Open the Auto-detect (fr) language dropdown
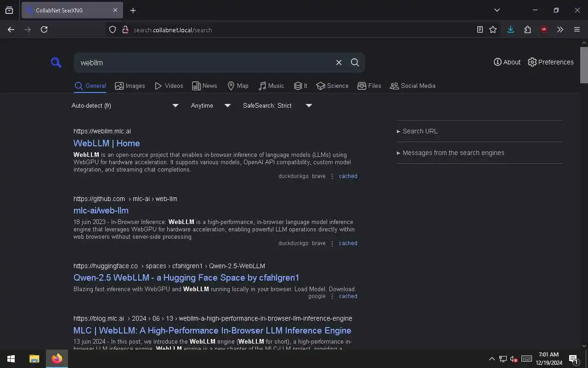 click(125, 105)
